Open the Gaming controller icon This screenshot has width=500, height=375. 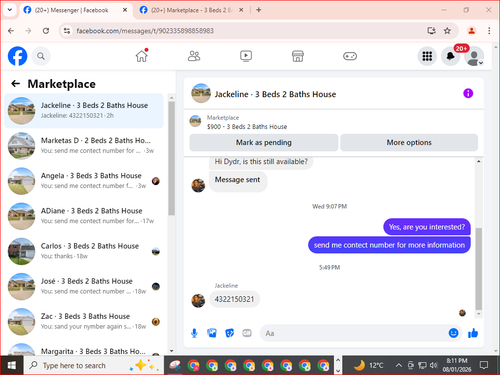350,56
